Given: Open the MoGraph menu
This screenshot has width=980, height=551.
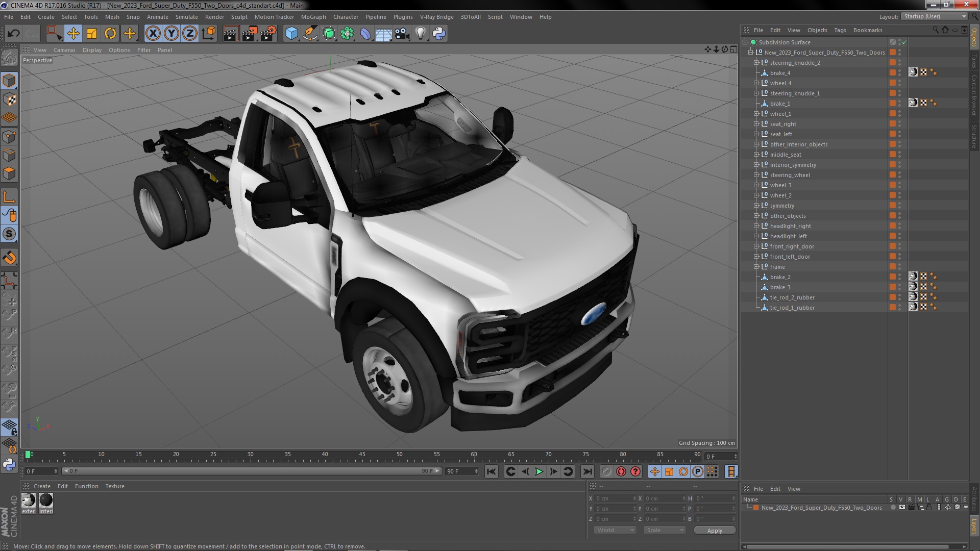Looking at the screenshot, I should tap(313, 17).
